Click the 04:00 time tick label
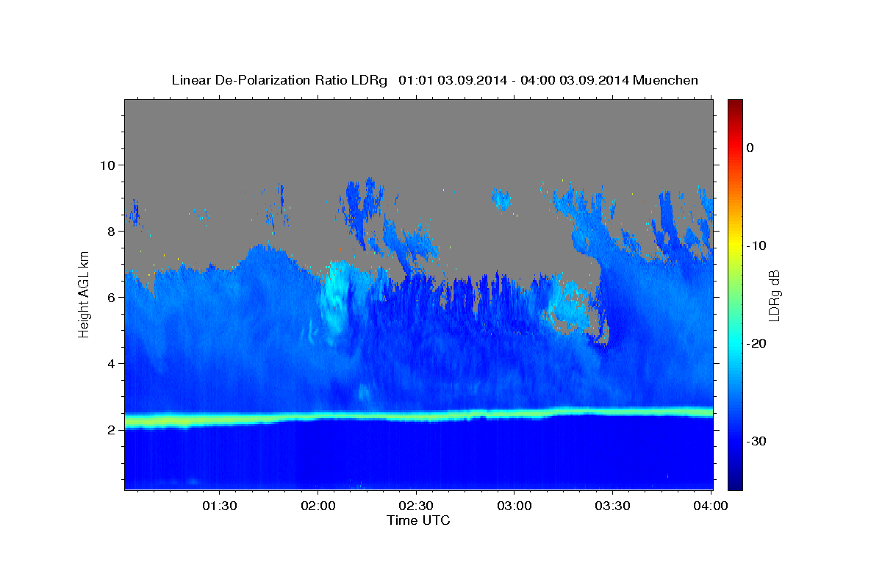 click(x=710, y=506)
